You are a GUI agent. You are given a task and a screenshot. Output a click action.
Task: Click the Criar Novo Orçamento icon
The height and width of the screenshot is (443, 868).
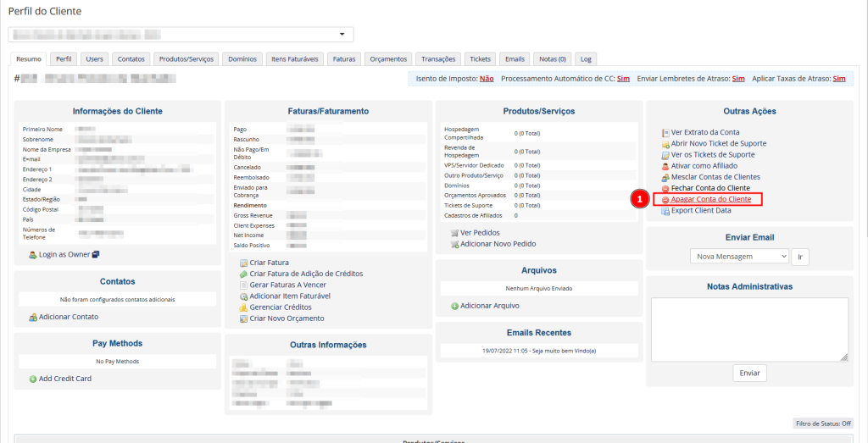[243, 319]
